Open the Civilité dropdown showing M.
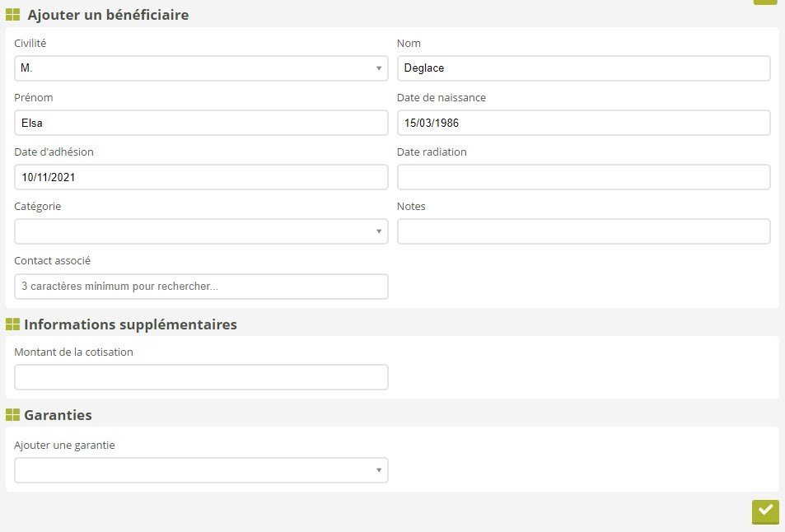Viewport: 785px width, 532px height. click(x=201, y=68)
